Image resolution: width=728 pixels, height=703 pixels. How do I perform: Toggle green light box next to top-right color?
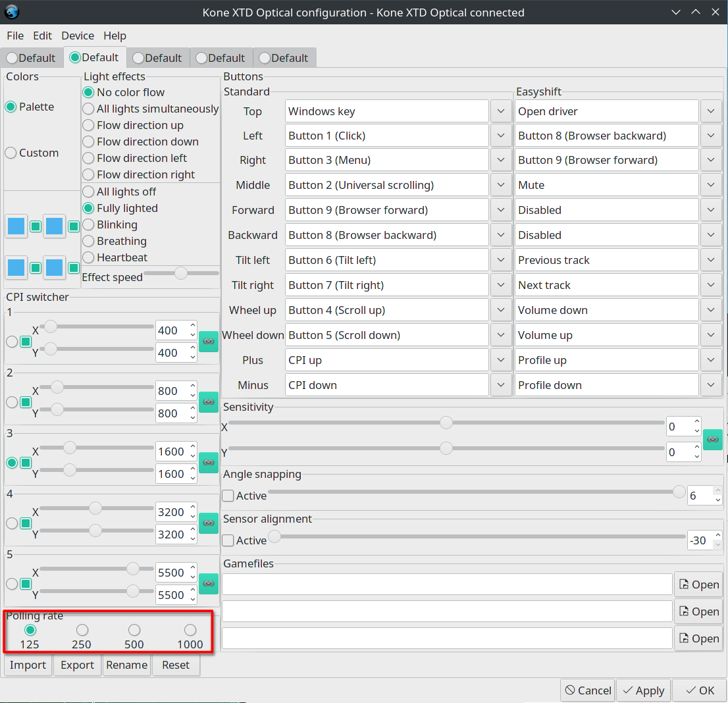(73, 226)
